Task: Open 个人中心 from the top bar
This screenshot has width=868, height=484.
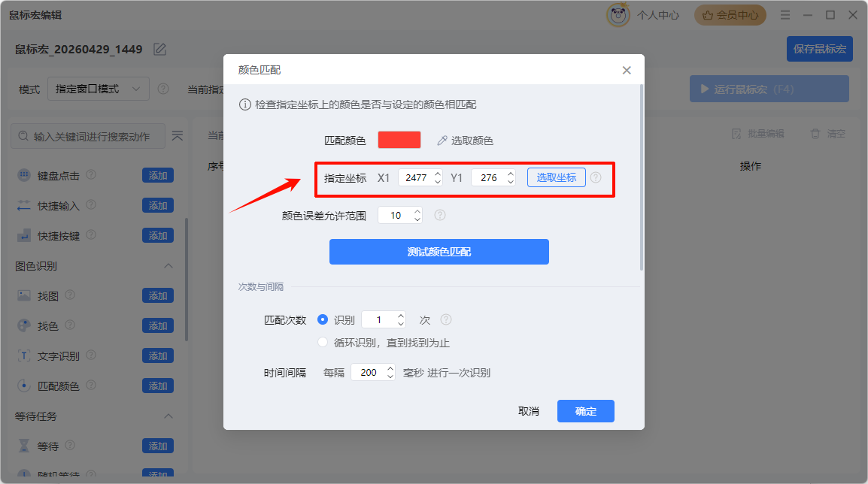Action: [658, 14]
